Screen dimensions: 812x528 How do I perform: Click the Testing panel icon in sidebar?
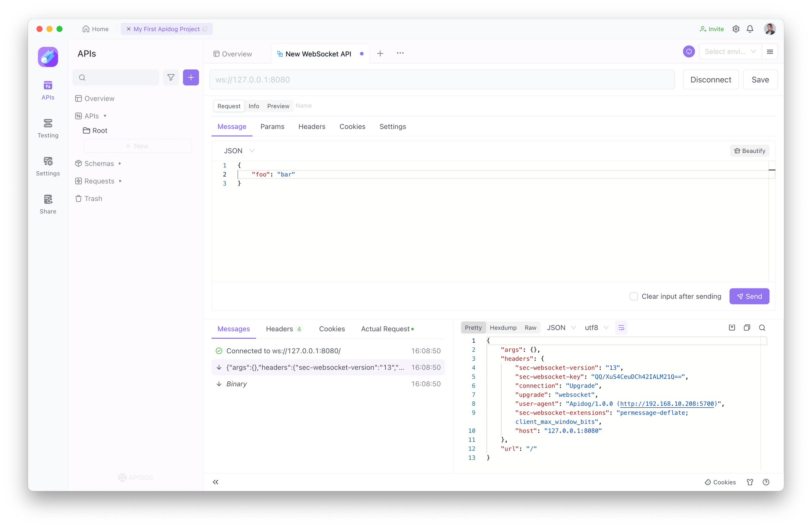(48, 127)
